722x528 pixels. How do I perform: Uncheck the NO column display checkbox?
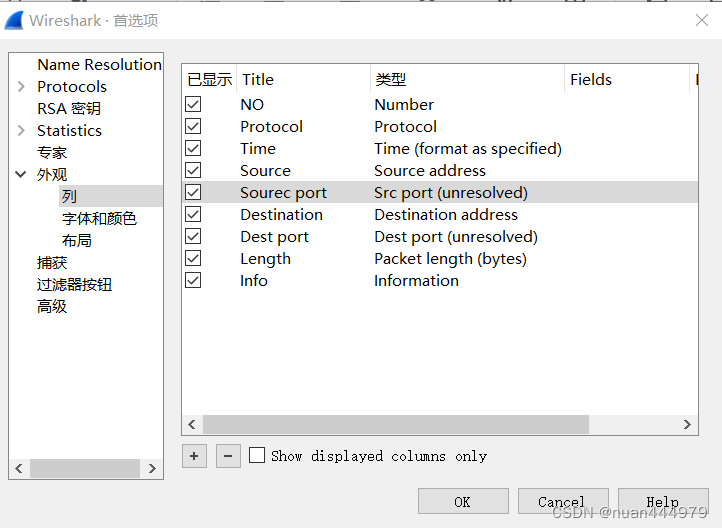pyautogui.click(x=193, y=104)
